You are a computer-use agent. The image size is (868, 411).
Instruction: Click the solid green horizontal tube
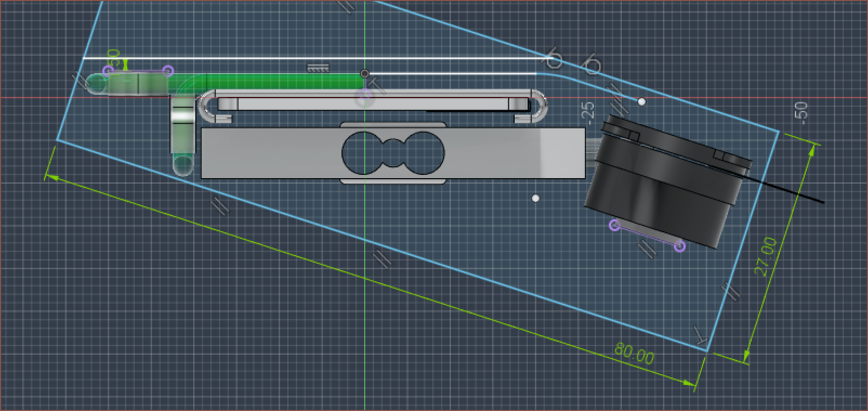tap(281, 82)
